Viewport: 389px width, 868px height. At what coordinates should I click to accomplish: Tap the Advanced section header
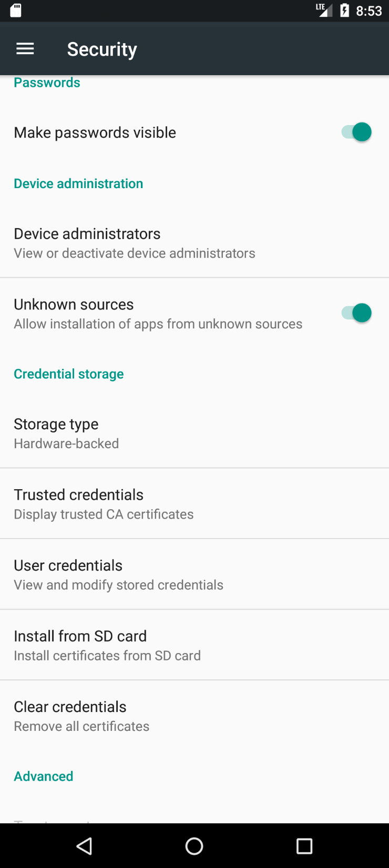[x=44, y=776]
